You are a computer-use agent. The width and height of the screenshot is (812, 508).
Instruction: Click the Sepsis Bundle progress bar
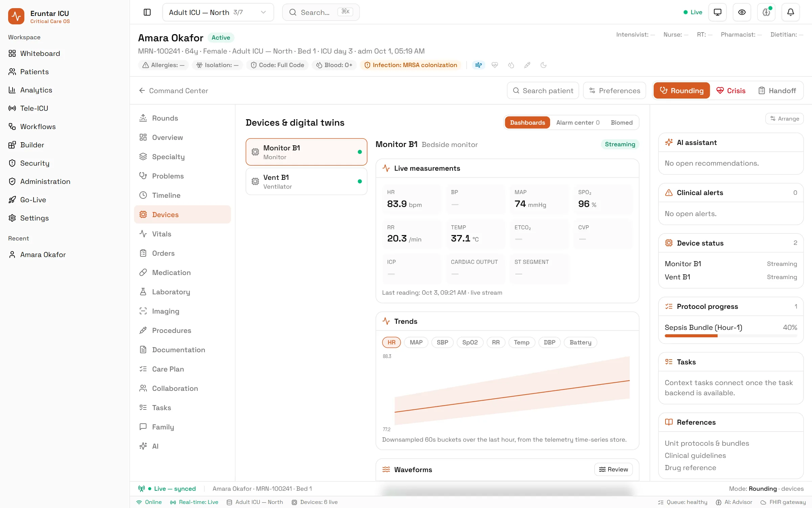[x=731, y=336]
